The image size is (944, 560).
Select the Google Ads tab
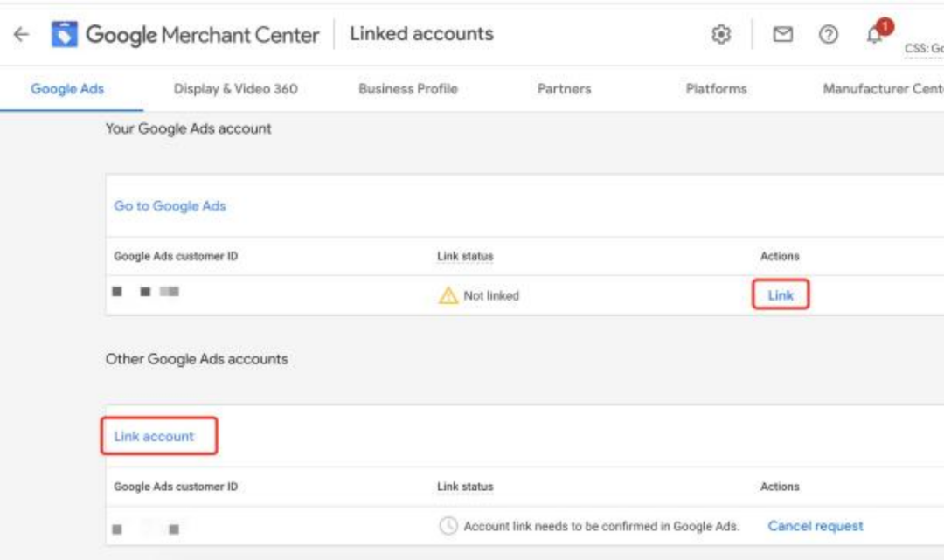tap(67, 89)
